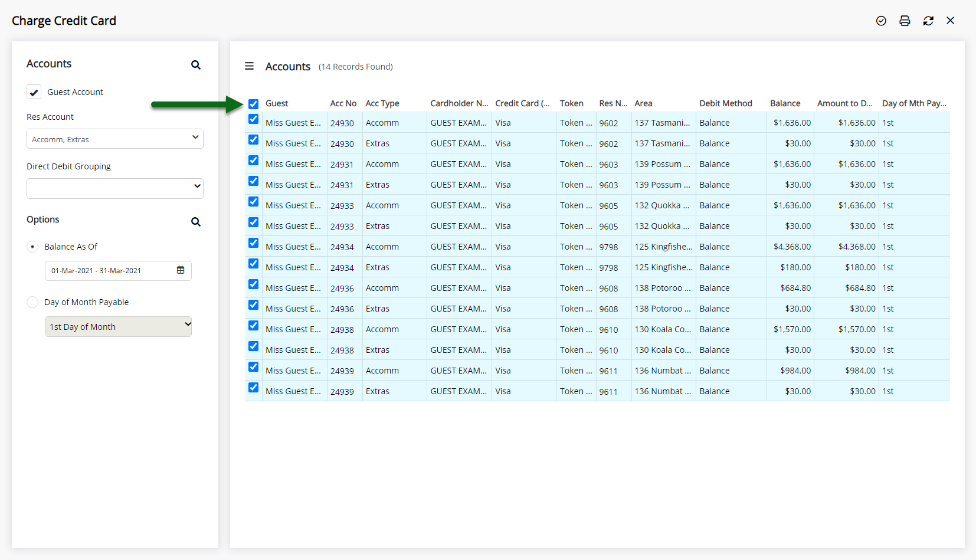Screen dimensions: 976x560
Task: Click 132 Quokka area in 24933 Accomm row
Action: (x=662, y=205)
